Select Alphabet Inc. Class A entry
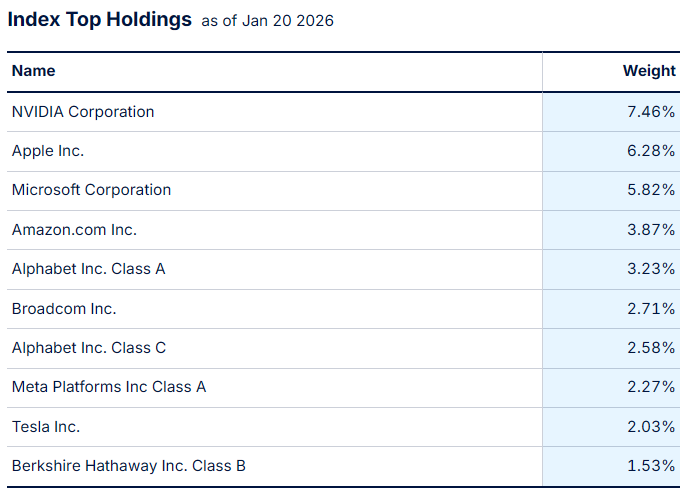Viewport: 693px width, 496px height. point(89,269)
